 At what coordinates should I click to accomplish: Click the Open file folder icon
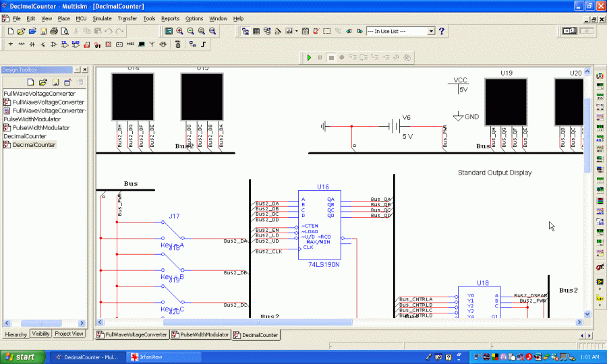coord(22,31)
